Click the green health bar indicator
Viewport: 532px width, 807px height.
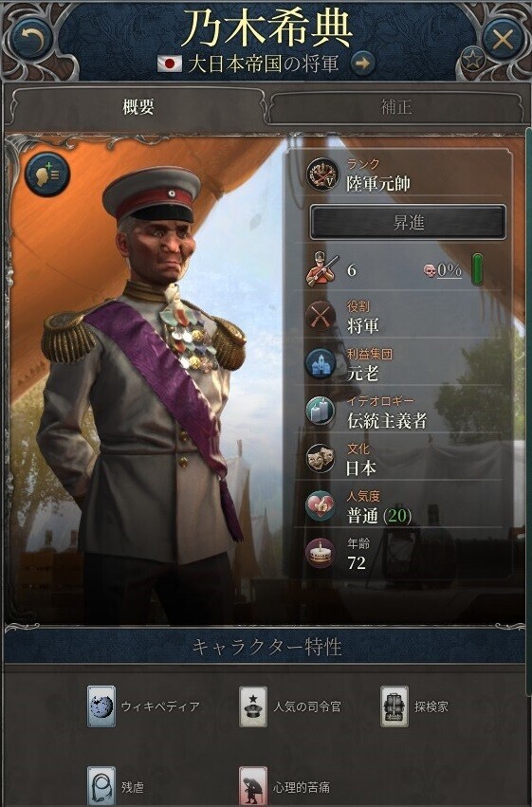click(477, 269)
